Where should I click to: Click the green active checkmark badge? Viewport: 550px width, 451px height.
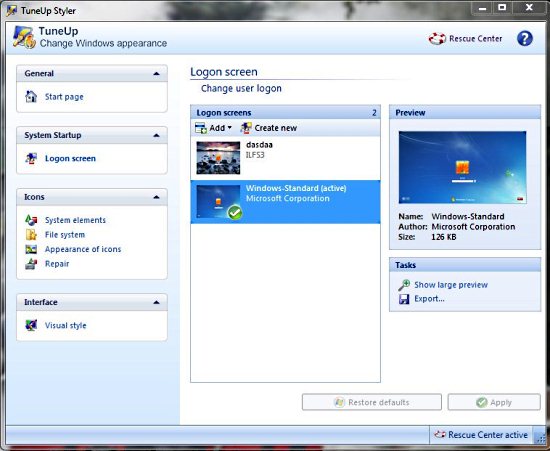pos(235,213)
